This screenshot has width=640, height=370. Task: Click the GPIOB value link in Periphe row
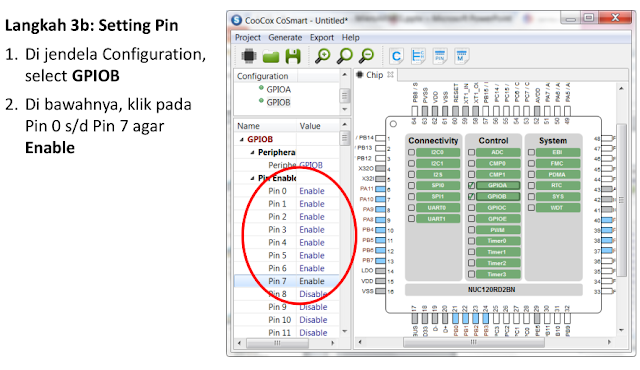coord(311,165)
